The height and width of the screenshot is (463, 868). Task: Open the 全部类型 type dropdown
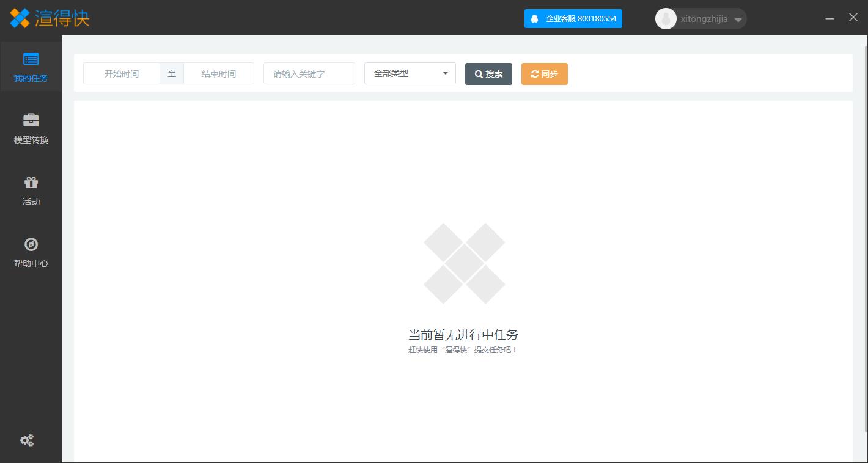click(x=410, y=73)
